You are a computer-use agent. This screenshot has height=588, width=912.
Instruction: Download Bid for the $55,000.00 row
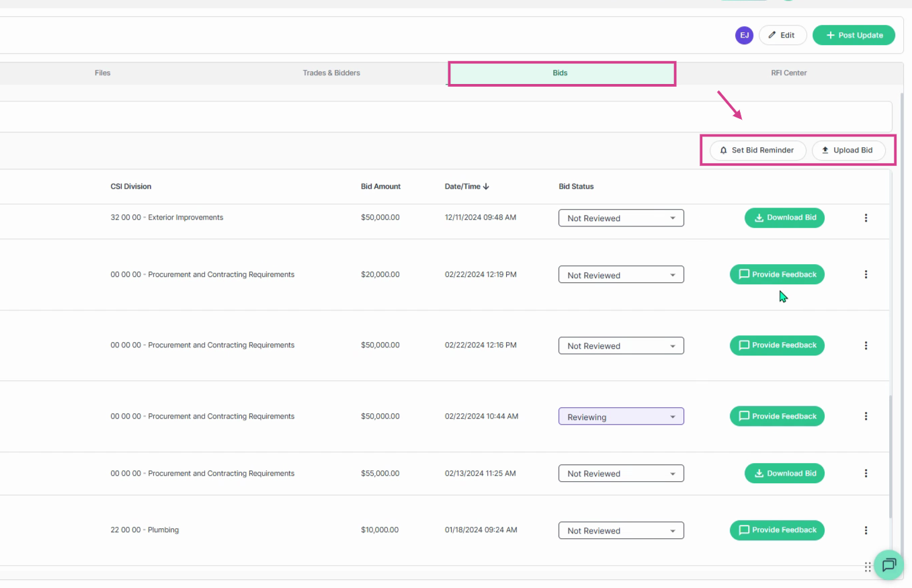pyautogui.click(x=784, y=473)
